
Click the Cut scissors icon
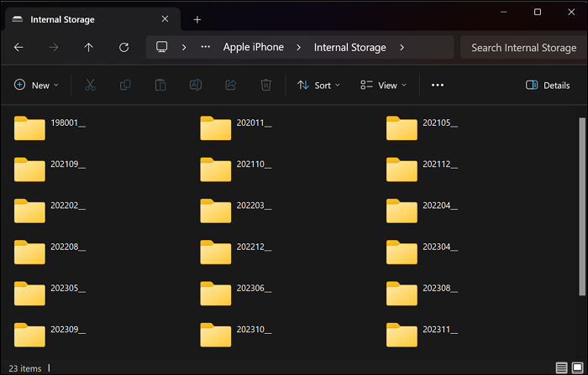(x=91, y=85)
